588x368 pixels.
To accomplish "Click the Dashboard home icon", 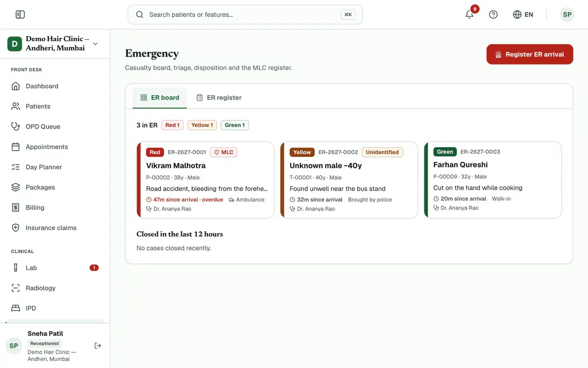I will click(16, 86).
